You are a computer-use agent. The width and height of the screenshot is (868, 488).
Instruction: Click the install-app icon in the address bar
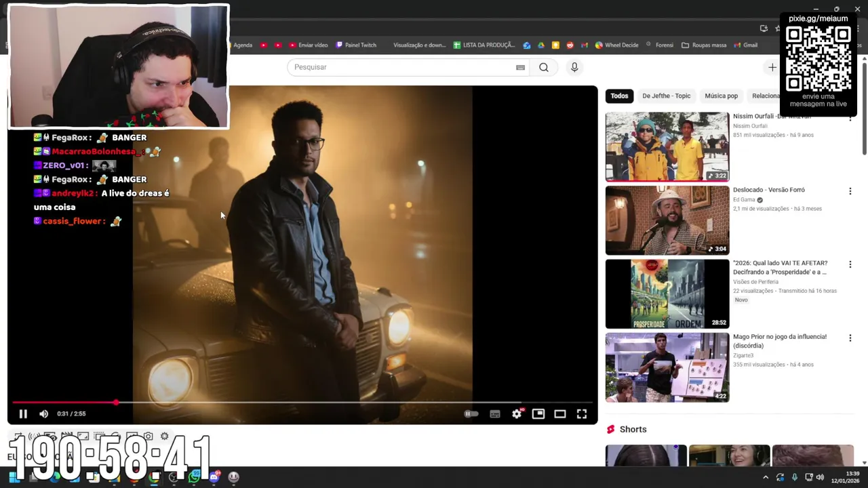coord(764,28)
